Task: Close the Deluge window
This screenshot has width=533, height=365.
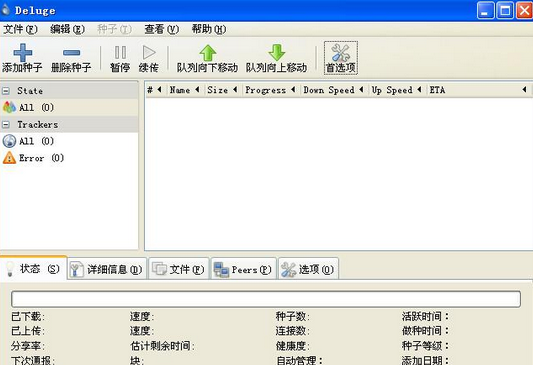Action: tap(525, 11)
